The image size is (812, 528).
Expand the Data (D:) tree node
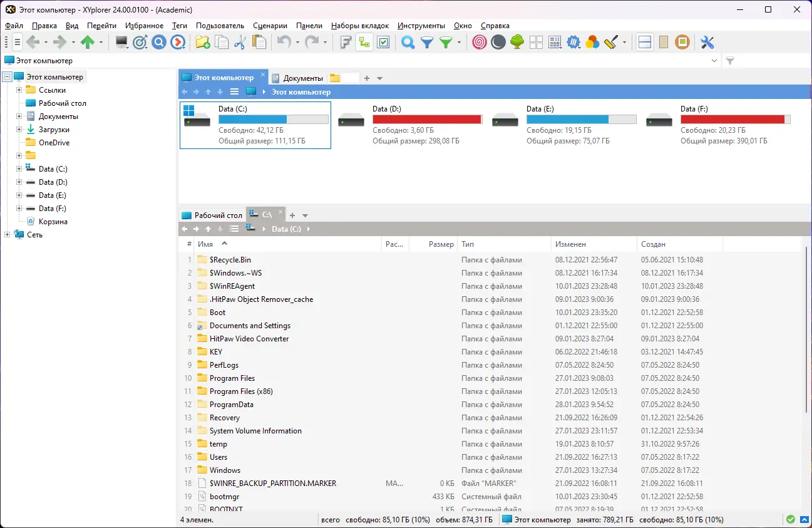pyautogui.click(x=19, y=182)
